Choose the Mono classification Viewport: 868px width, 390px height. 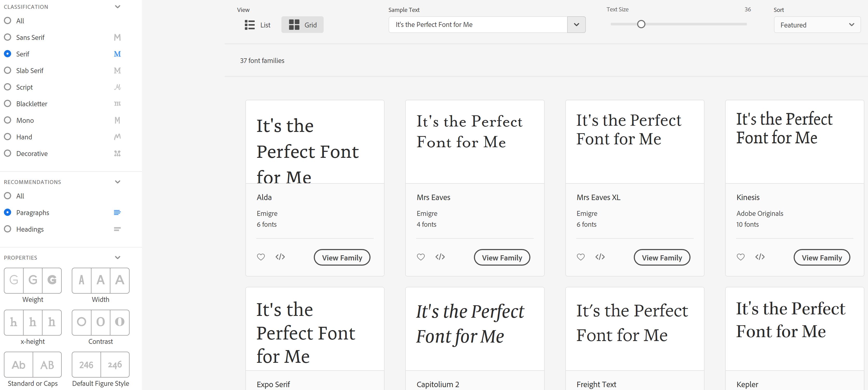pos(8,120)
